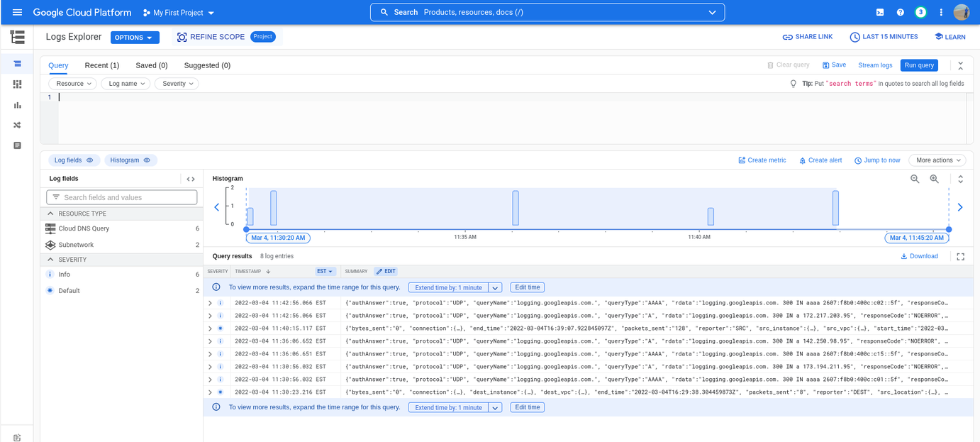Activate Cloud Shell icon in top bar
Screen dimensions: 980x442
[x=880, y=13]
